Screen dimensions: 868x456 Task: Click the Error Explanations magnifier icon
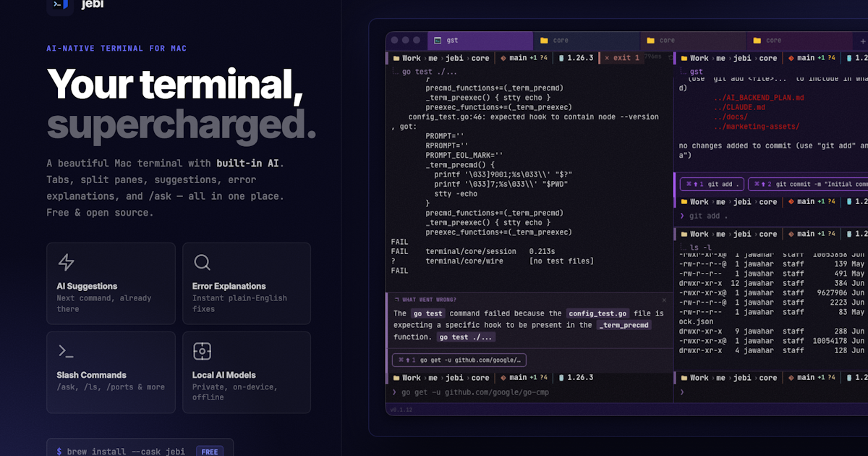(202, 262)
